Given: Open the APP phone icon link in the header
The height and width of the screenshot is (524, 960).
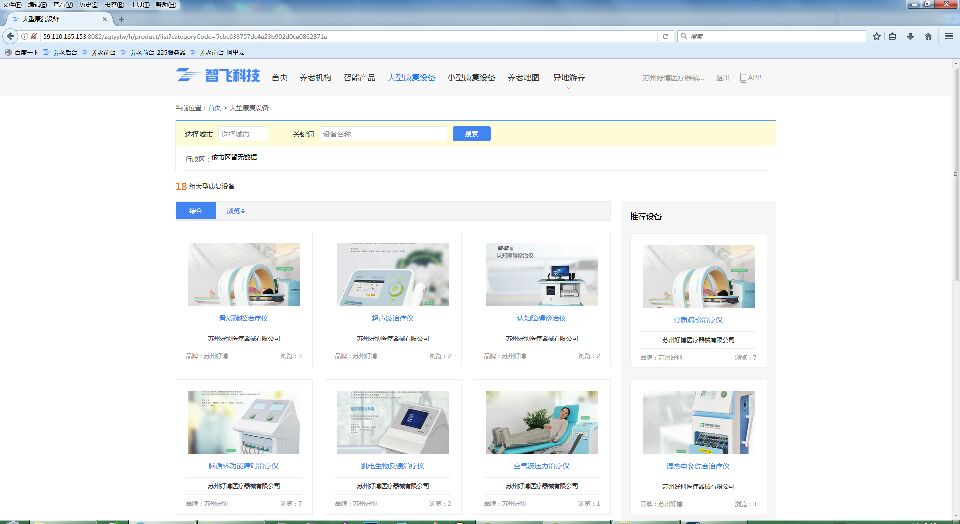Looking at the screenshot, I should pyautogui.click(x=751, y=77).
